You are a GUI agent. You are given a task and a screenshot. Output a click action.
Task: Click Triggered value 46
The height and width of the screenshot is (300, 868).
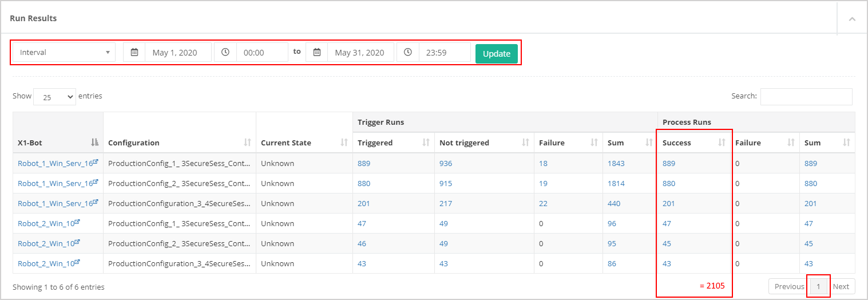(x=362, y=243)
